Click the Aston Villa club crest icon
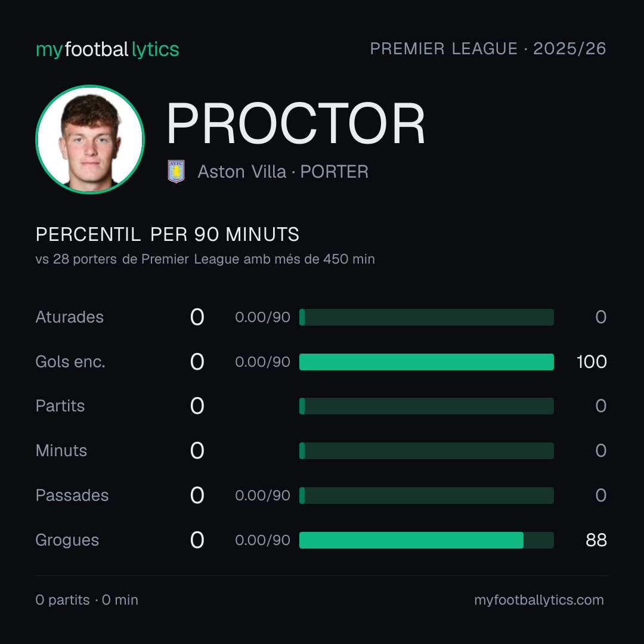This screenshot has height=644, width=644. click(176, 171)
